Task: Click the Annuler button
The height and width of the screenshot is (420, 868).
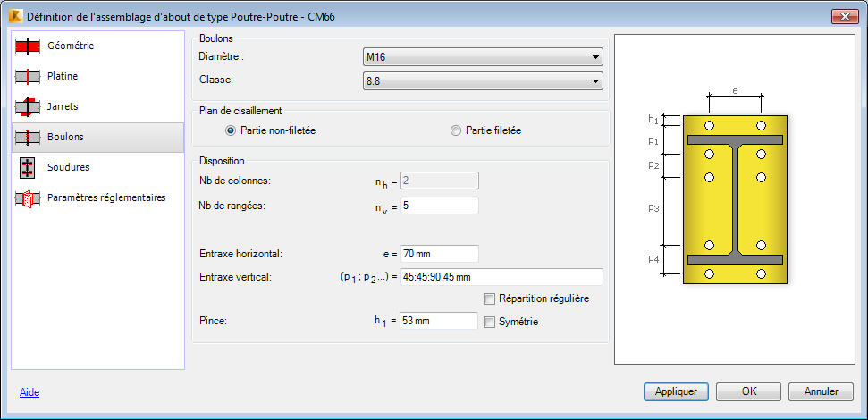Action: click(x=822, y=391)
